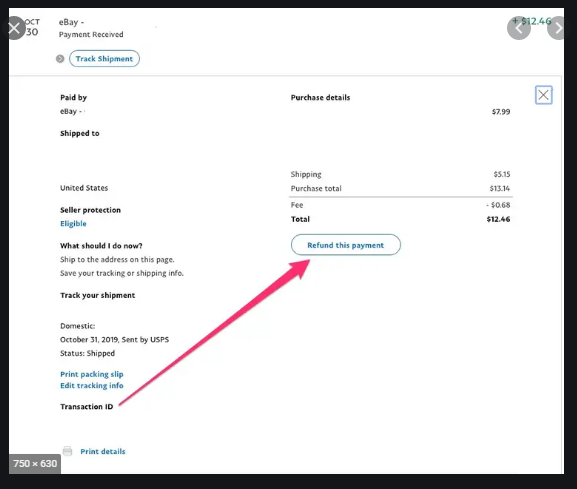
Task: Click the Track your shipment heading
Action: click(x=98, y=295)
